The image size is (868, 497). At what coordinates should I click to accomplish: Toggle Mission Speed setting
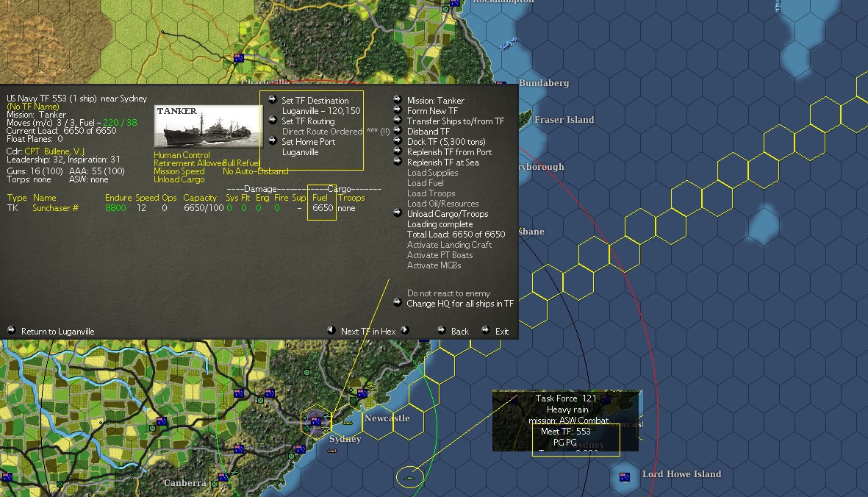point(179,171)
